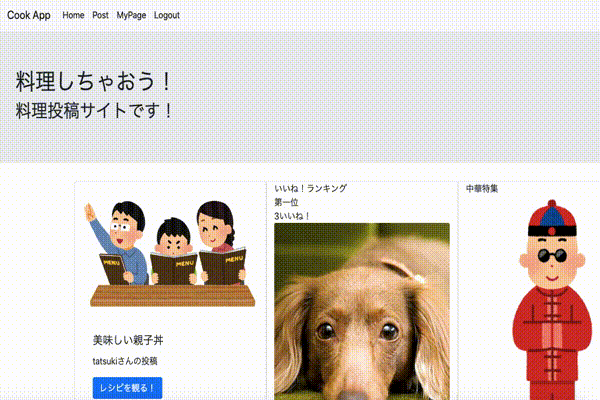Click the red hat on the character
This screenshot has width=600, height=400.
[x=552, y=217]
